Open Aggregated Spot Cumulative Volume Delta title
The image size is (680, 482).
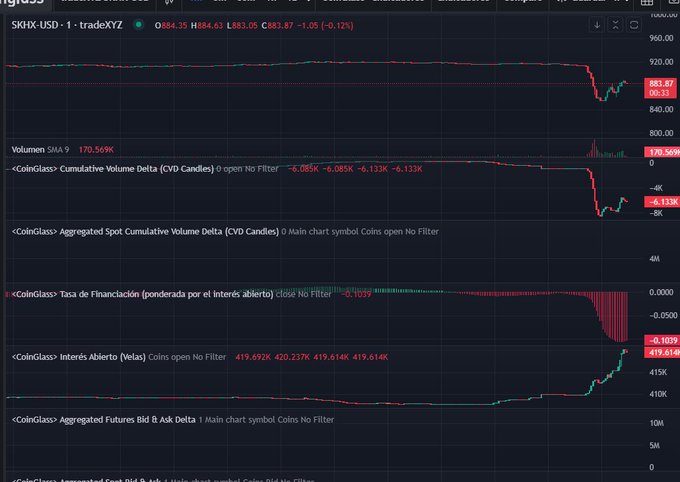coord(145,232)
